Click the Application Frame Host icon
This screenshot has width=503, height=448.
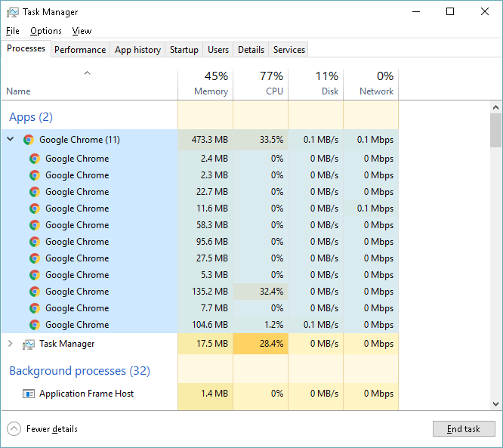point(29,394)
